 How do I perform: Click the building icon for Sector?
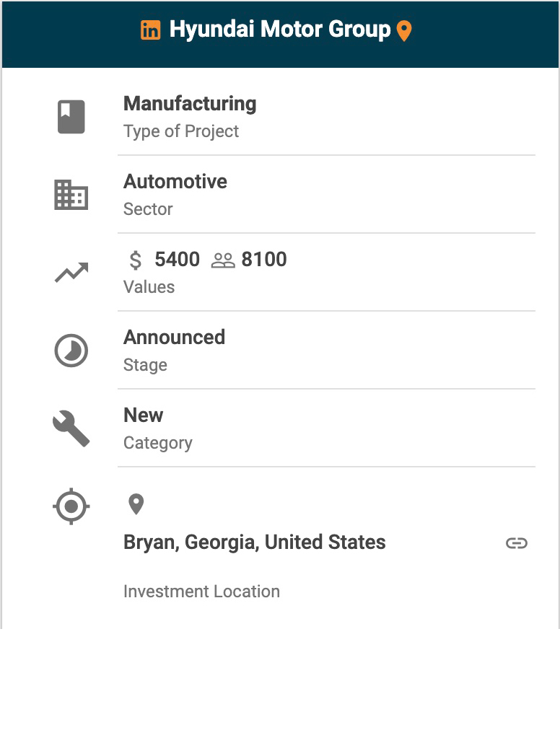[x=71, y=195]
